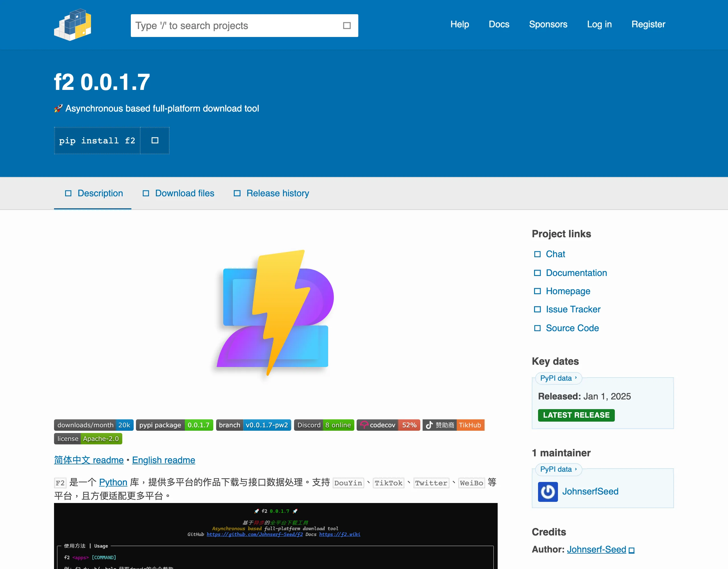
Task: Click the Twitter code label
Action: 431,483
